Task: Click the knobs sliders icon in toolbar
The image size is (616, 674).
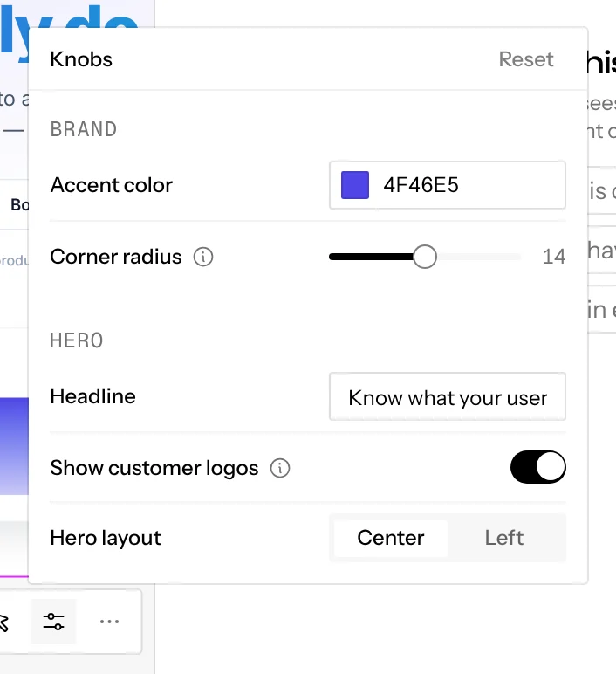Action: click(x=53, y=622)
